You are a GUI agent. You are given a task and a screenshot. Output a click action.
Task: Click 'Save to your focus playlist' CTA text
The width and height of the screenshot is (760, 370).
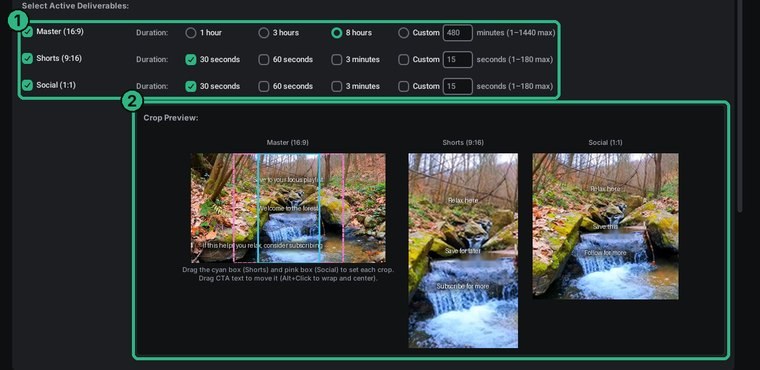coord(287,179)
